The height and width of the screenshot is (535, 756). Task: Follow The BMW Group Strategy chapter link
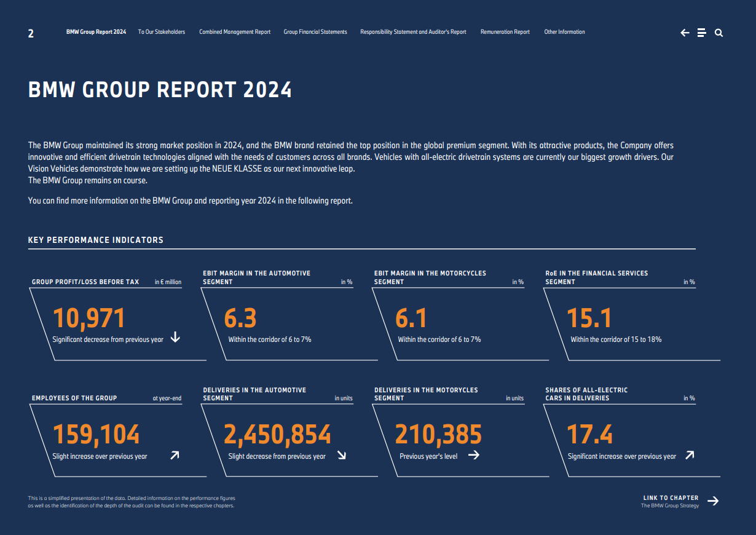coord(669,506)
